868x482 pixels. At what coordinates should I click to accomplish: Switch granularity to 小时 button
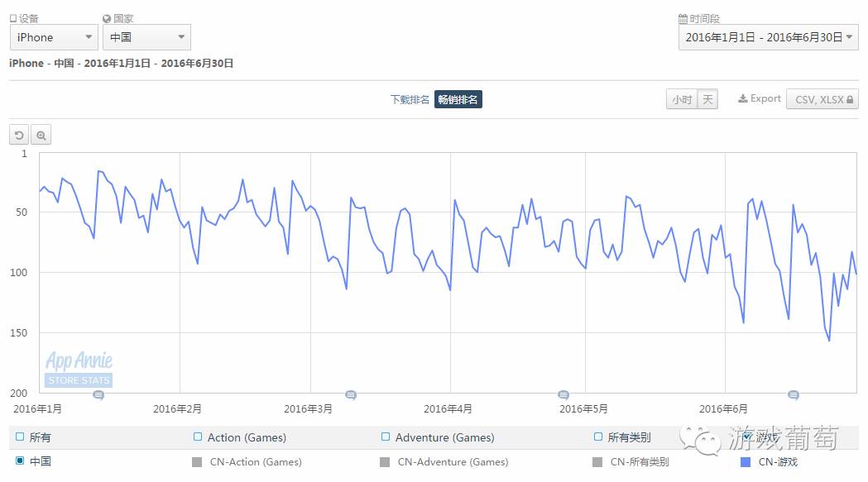point(682,100)
